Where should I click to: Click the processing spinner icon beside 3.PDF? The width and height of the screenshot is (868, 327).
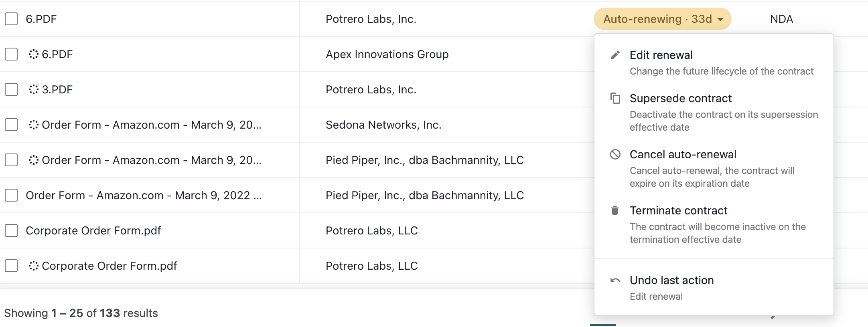pyautogui.click(x=34, y=89)
